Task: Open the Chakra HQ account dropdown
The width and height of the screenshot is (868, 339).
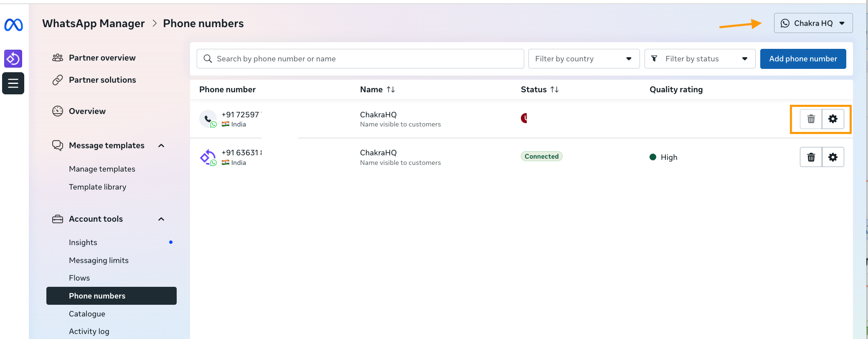Action: click(x=813, y=23)
